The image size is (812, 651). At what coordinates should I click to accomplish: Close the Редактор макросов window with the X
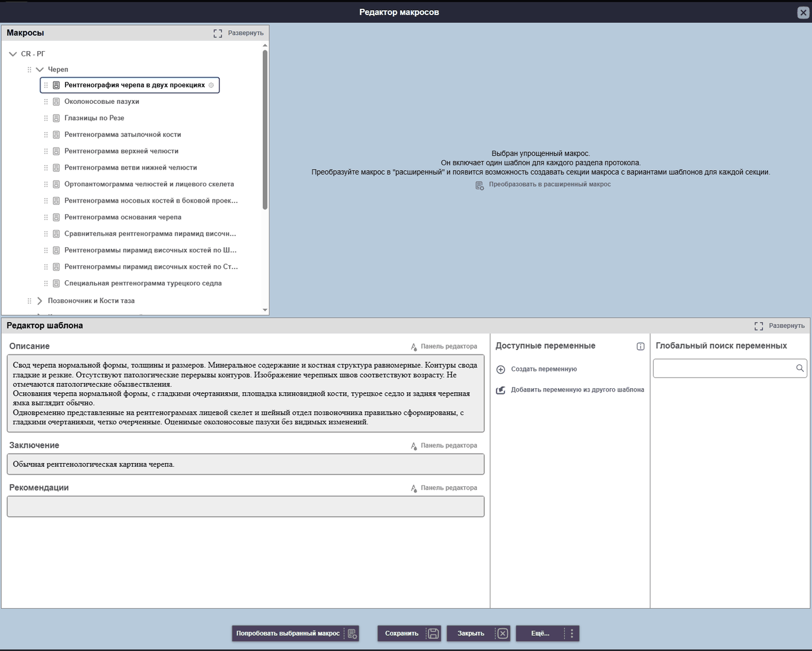tap(803, 12)
